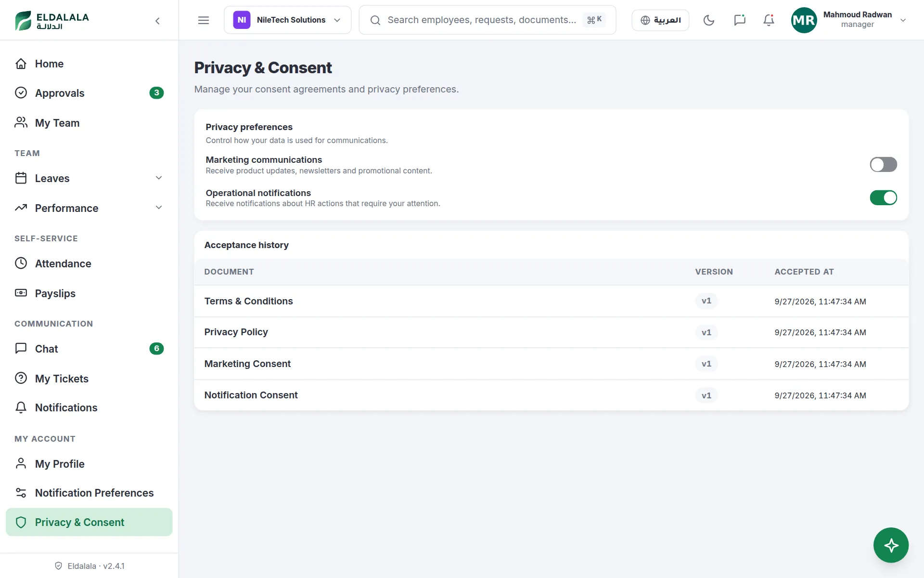The width and height of the screenshot is (924, 578).
Task: Open the chat messages icon in header
Action: pos(740,20)
